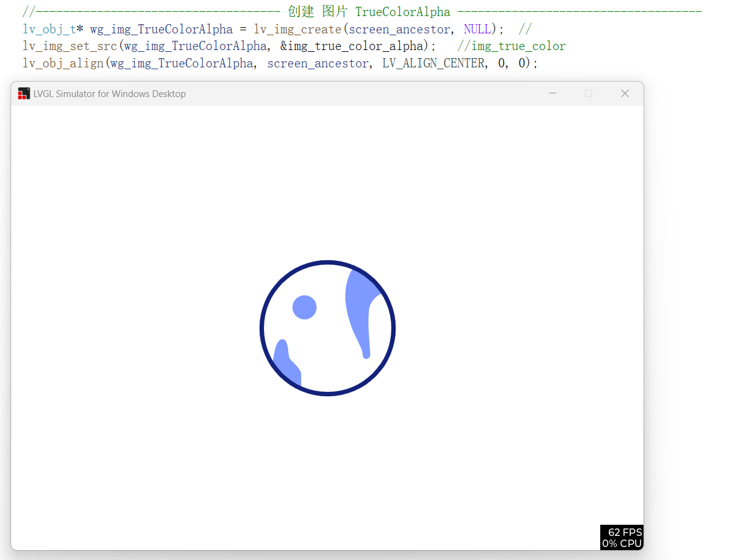Viewport: 735px width, 560px height.
Task: Close the LVGL Simulator window
Action: coord(624,93)
